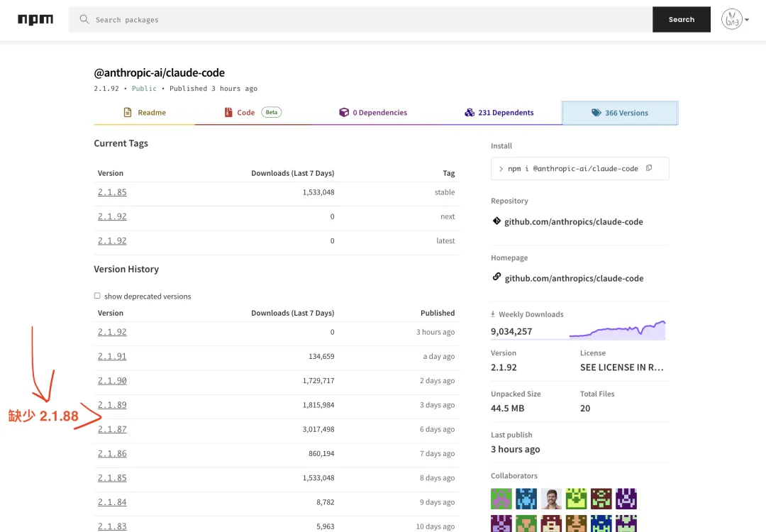Click the npm logo

(35, 20)
